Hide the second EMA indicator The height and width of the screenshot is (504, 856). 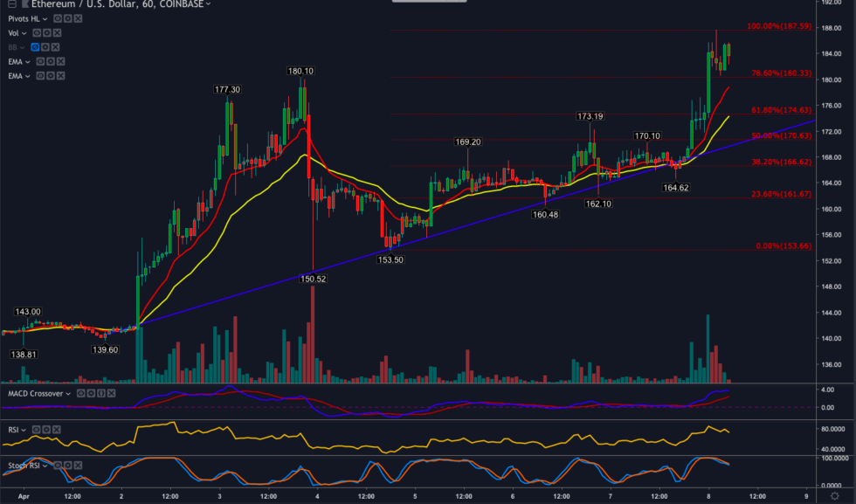point(40,76)
